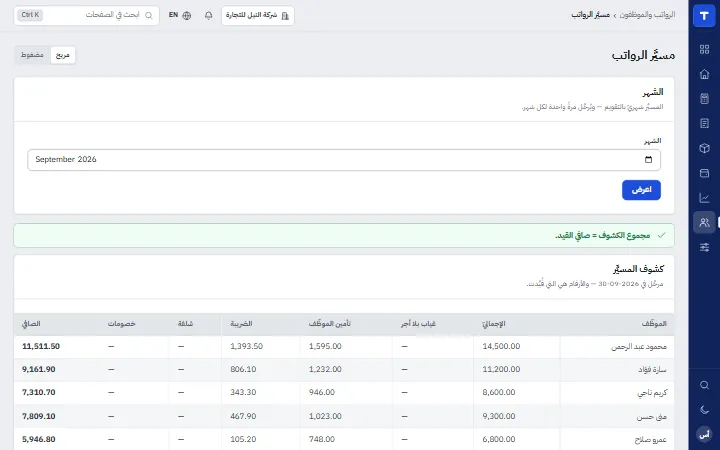Open the line chart reports icon in sidebar
The image size is (720, 450).
704,198
